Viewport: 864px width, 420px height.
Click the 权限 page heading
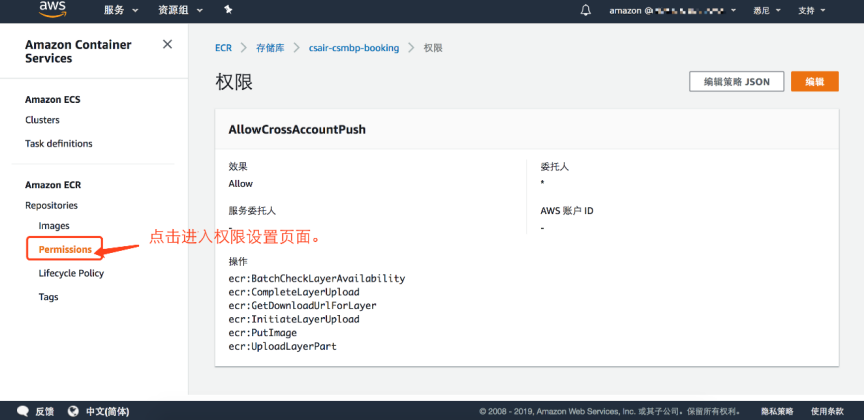(x=234, y=82)
